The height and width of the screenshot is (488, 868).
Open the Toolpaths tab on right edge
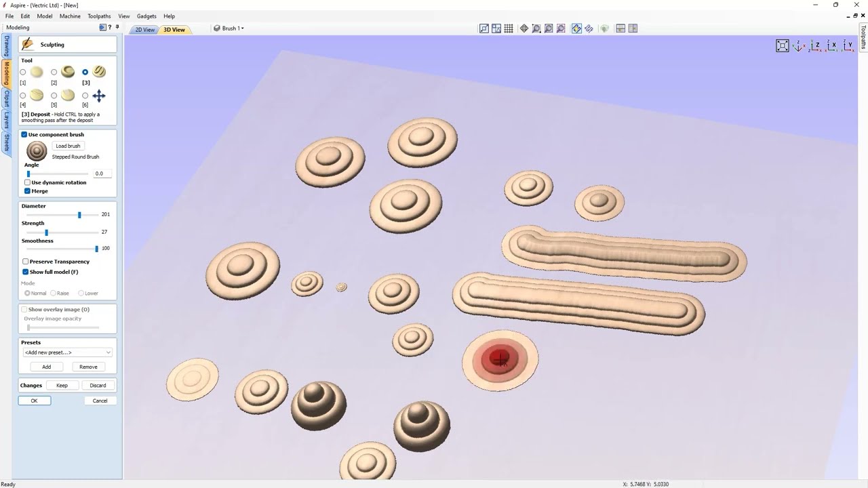point(863,37)
